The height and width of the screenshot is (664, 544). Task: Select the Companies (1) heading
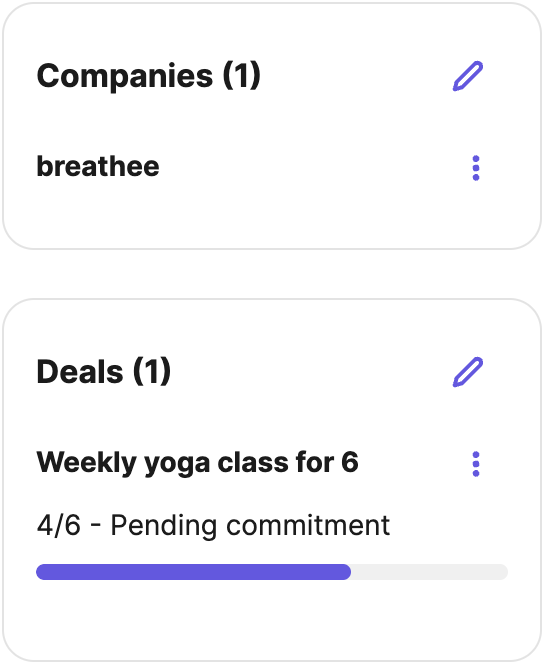pyautogui.click(x=149, y=76)
